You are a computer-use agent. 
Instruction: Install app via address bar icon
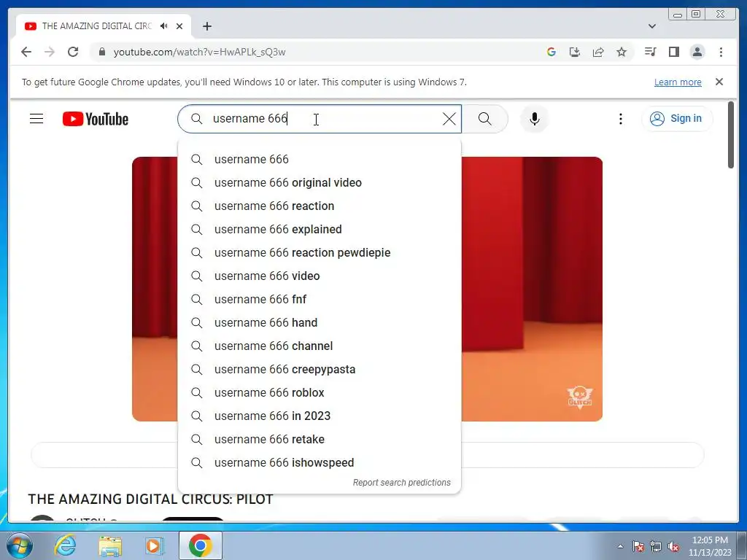point(575,52)
